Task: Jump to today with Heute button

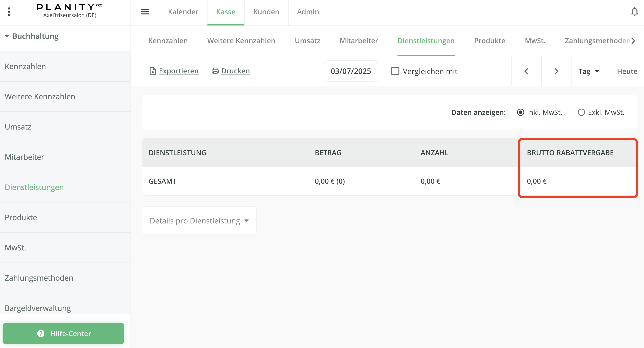Action: tap(627, 71)
